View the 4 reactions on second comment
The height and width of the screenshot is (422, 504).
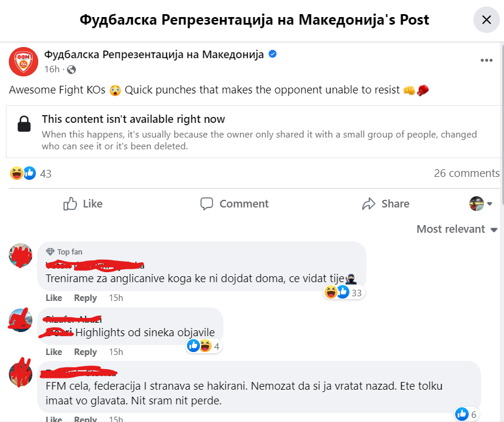pyautogui.click(x=204, y=346)
